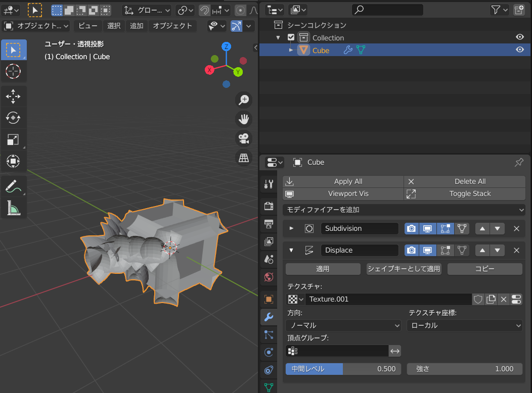The image size is (532, 393).
Task: Select the Select Box tool
Action: pos(13,50)
